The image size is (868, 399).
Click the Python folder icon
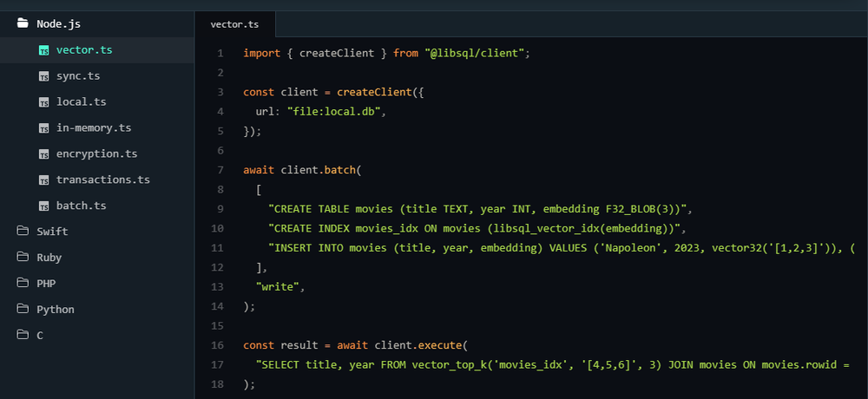coord(23,309)
